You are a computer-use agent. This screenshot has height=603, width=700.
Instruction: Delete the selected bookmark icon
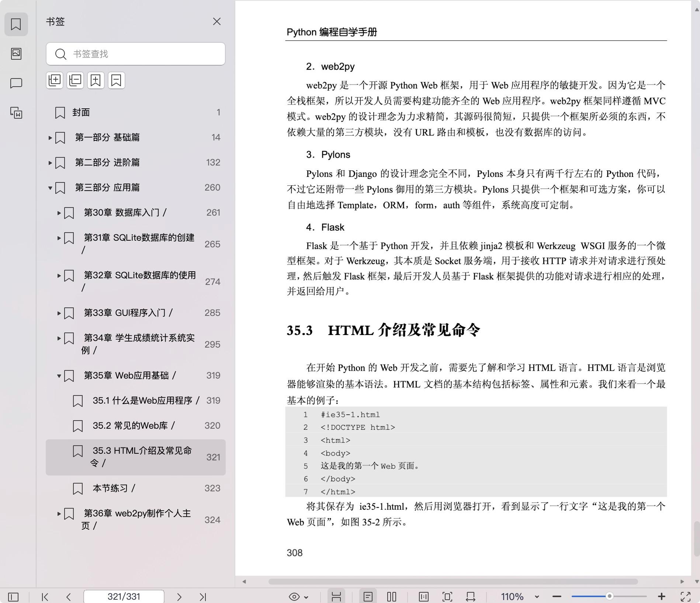point(117,80)
